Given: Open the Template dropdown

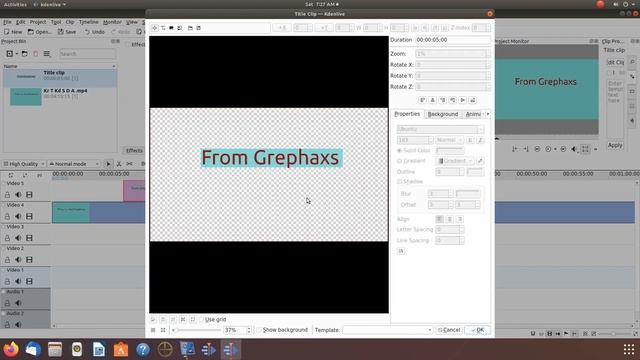Looking at the screenshot, I should pyautogui.click(x=387, y=330).
